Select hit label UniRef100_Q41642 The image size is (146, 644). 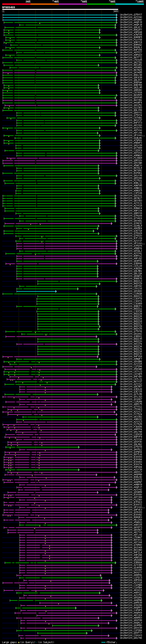coord(131,334)
